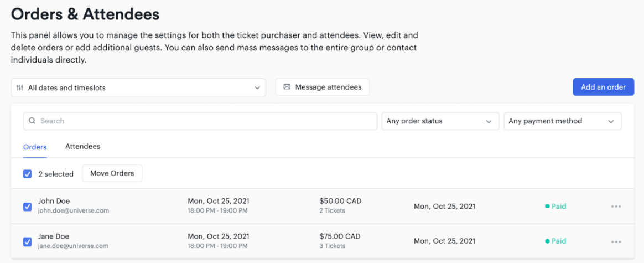Switch to the Attendees tab
The image size is (644, 263).
coord(82,147)
